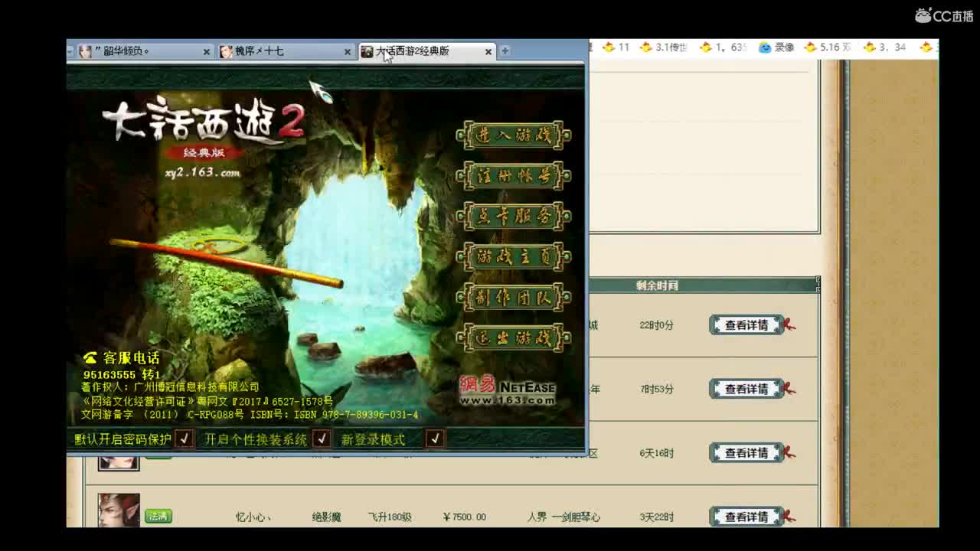Click the game icon on 大话西游2经典版 tab

pyautogui.click(x=367, y=51)
